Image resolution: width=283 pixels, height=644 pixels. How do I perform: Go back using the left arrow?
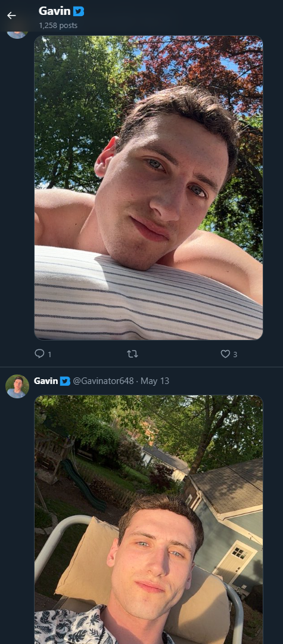[x=11, y=16]
